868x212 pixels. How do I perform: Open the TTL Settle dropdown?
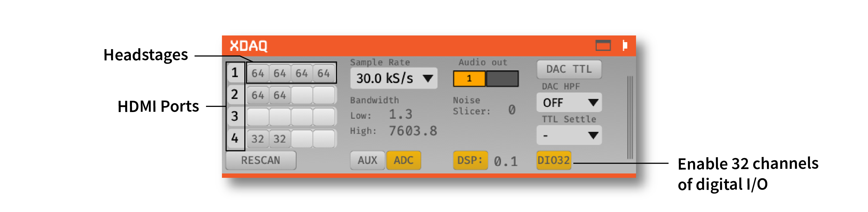point(569,135)
